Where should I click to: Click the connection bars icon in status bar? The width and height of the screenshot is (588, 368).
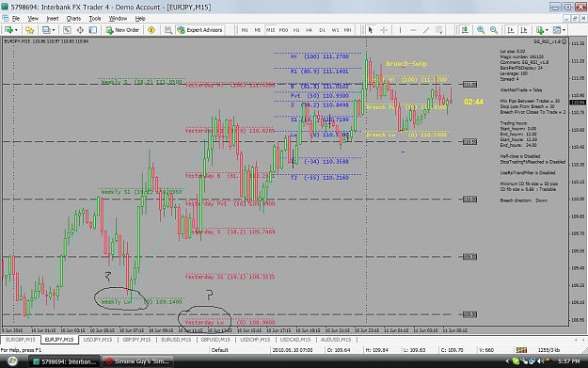(x=521, y=350)
